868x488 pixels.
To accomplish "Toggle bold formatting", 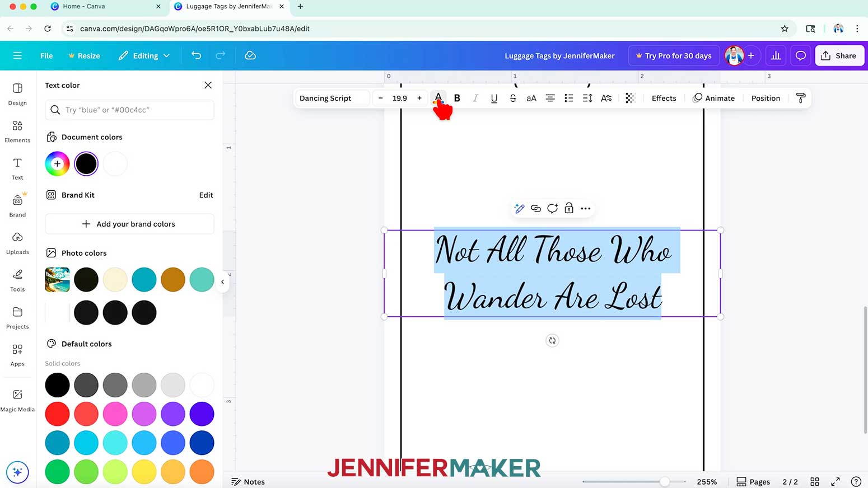I will click(457, 98).
